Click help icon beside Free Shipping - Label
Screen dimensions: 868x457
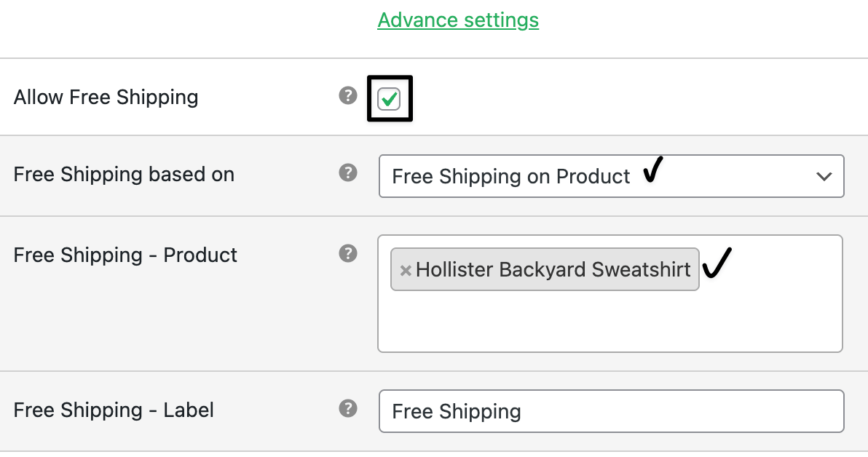(x=348, y=408)
